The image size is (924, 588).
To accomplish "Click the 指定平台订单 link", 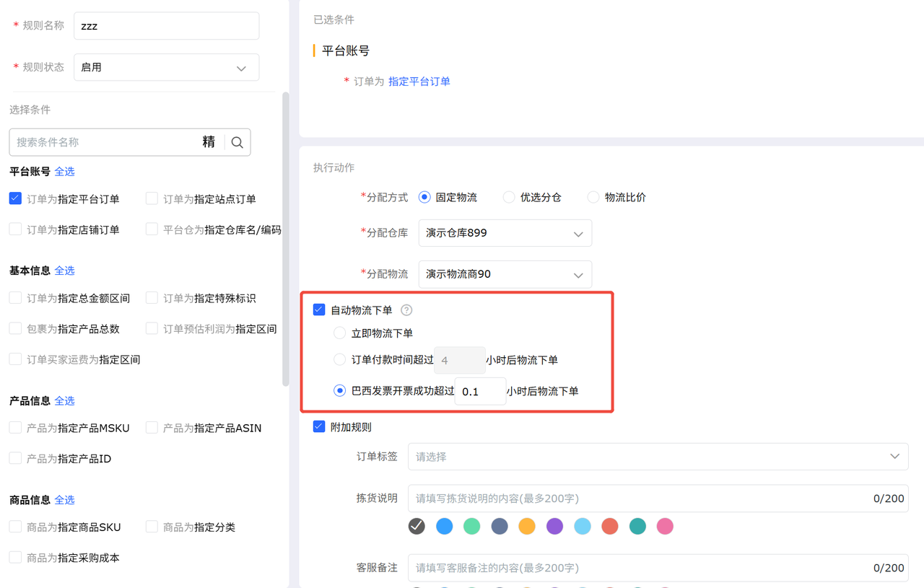I will coord(419,82).
